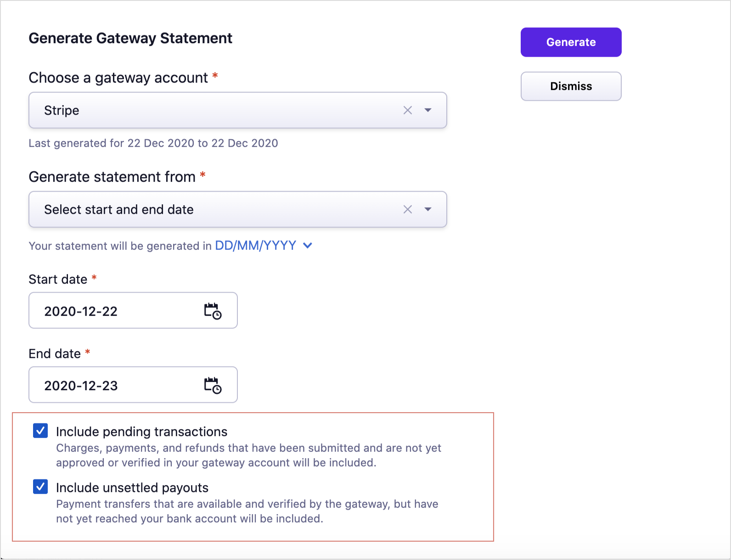Expand the Generate statement from dropdown arrow

point(428,209)
